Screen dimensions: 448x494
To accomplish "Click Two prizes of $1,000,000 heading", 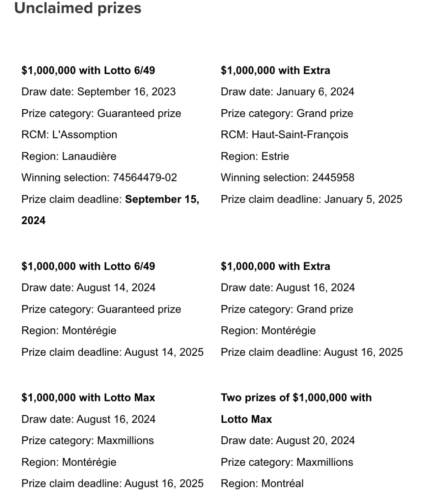I will pos(296,408).
